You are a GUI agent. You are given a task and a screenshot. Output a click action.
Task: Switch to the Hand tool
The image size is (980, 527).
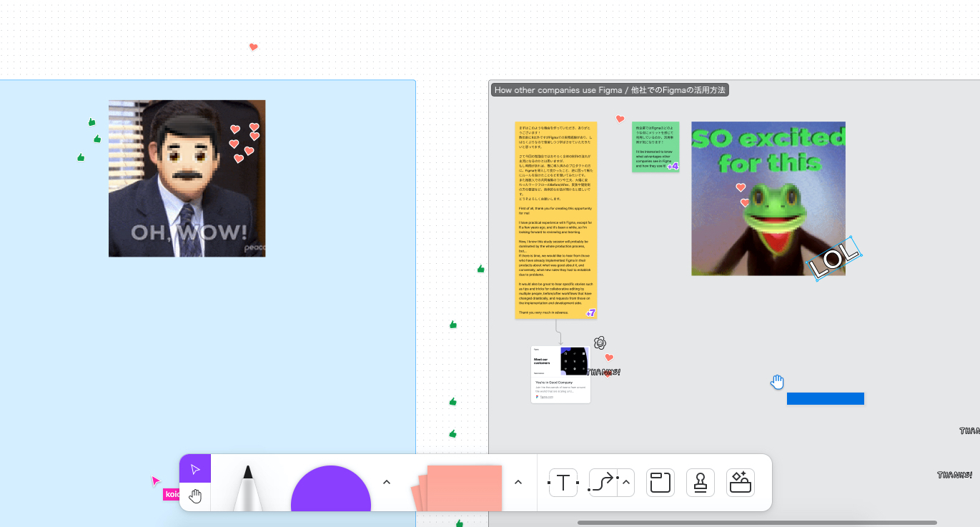tap(195, 497)
